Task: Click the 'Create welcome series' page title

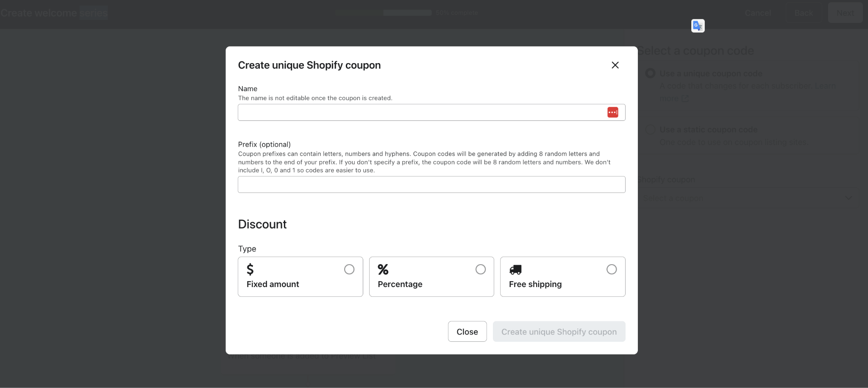Action: click(54, 13)
